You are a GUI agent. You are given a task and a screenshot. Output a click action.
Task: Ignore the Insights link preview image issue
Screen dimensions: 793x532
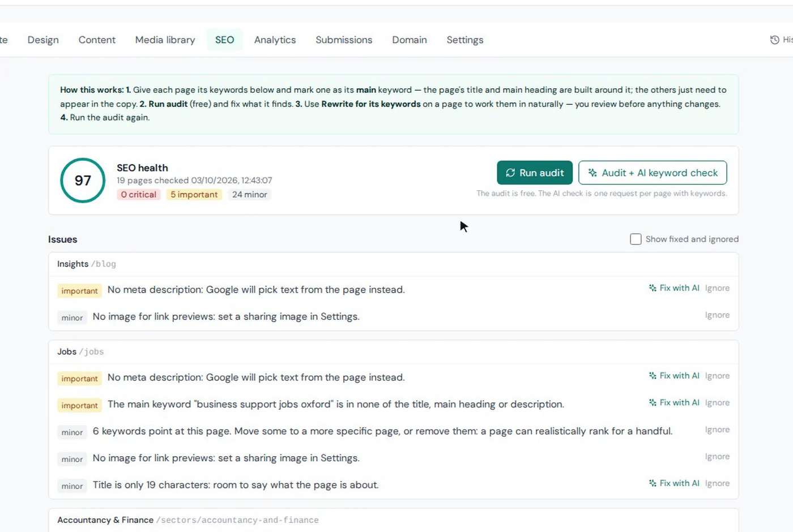coord(717,315)
